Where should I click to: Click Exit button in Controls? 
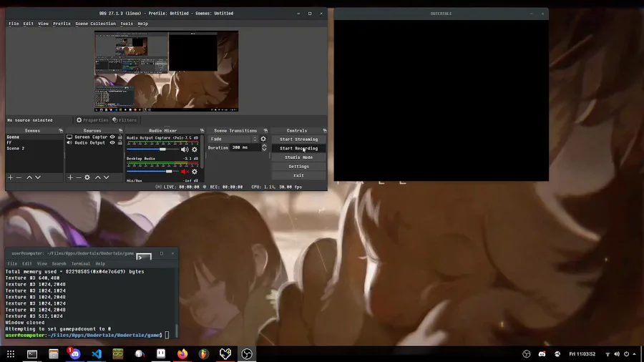pos(298,175)
